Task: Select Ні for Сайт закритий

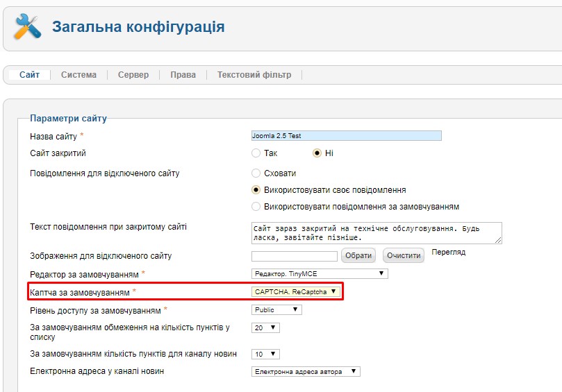Action: click(317, 153)
